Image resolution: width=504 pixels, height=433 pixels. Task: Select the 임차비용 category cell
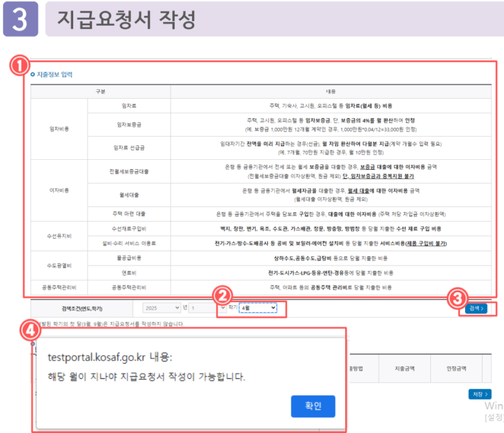(x=59, y=129)
